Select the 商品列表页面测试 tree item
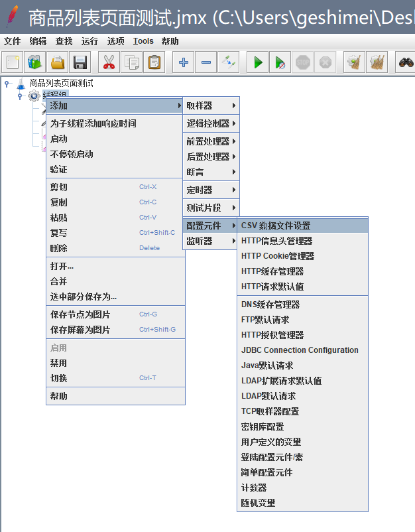Screen dimensions: 415x532 click(61, 83)
